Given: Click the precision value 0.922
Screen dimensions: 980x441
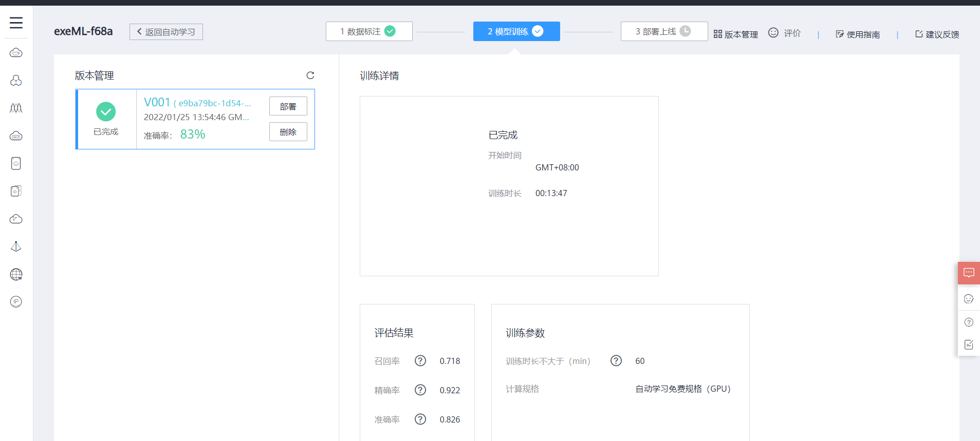Looking at the screenshot, I should 450,390.
